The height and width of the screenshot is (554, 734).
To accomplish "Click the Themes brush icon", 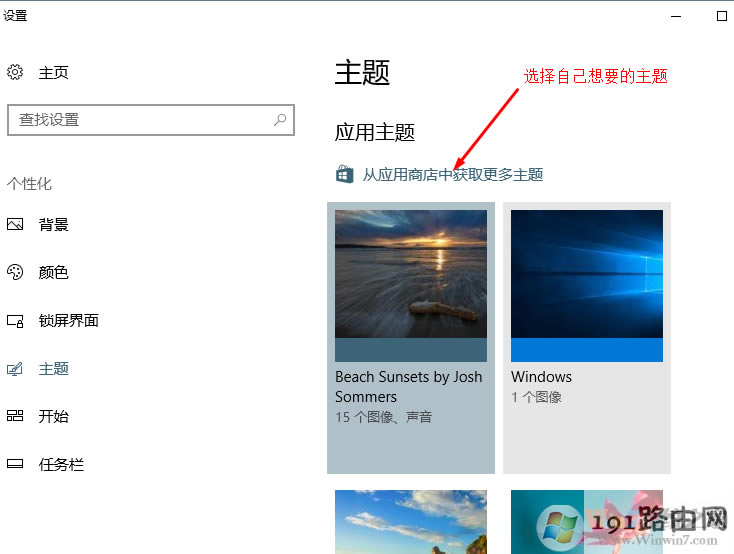I will point(15,369).
